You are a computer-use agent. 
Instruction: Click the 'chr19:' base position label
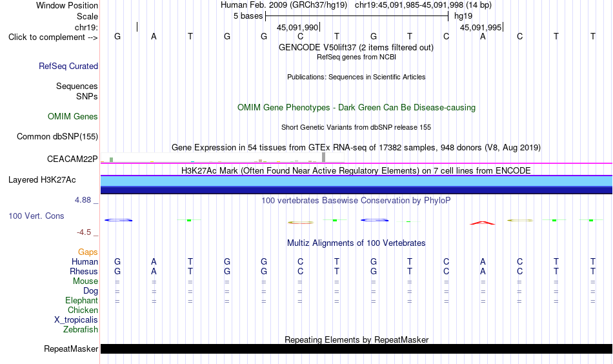click(86, 27)
